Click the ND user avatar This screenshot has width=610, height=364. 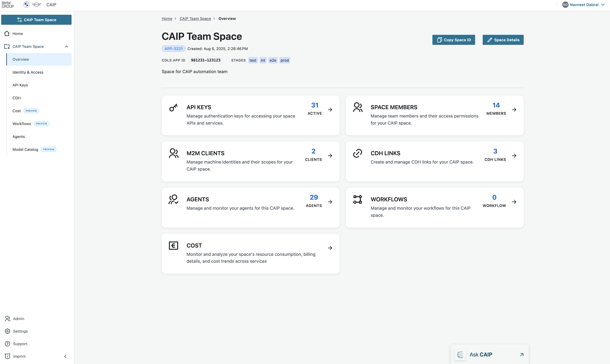[x=565, y=5]
